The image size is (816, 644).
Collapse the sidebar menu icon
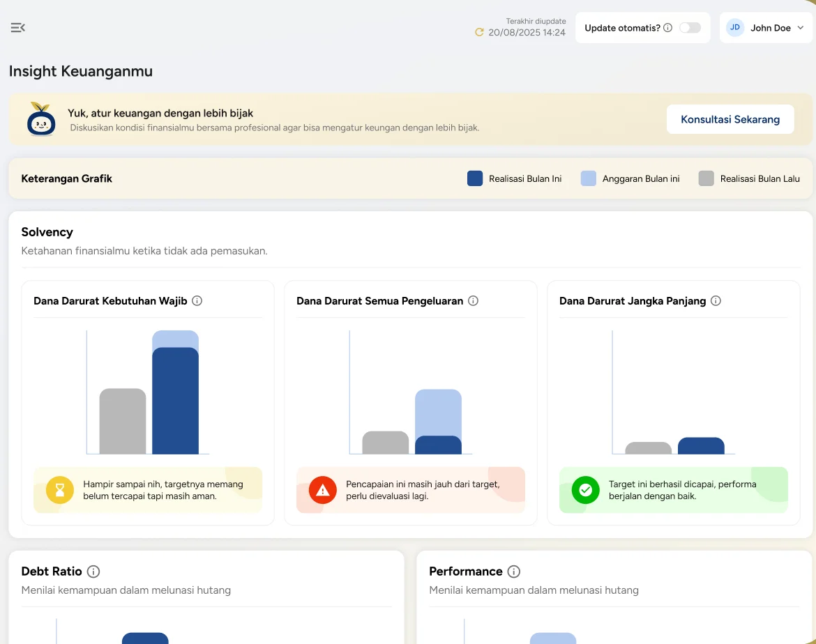(17, 28)
